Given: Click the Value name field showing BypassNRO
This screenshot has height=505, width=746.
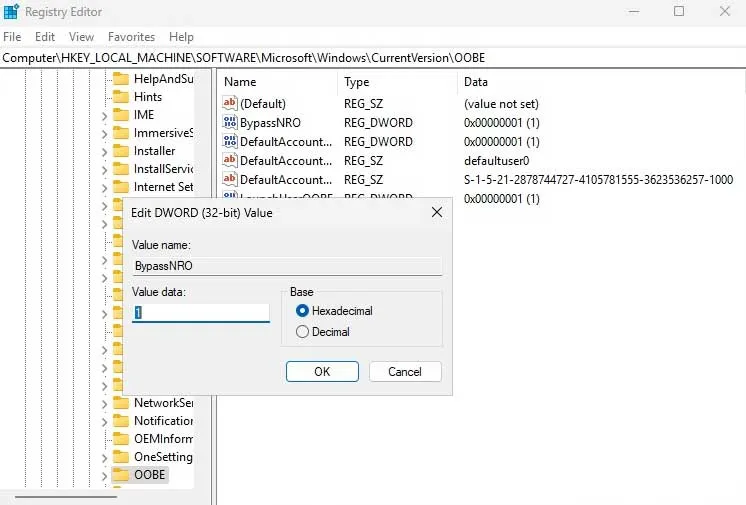Looking at the screenshot, I should coord(287,266).
